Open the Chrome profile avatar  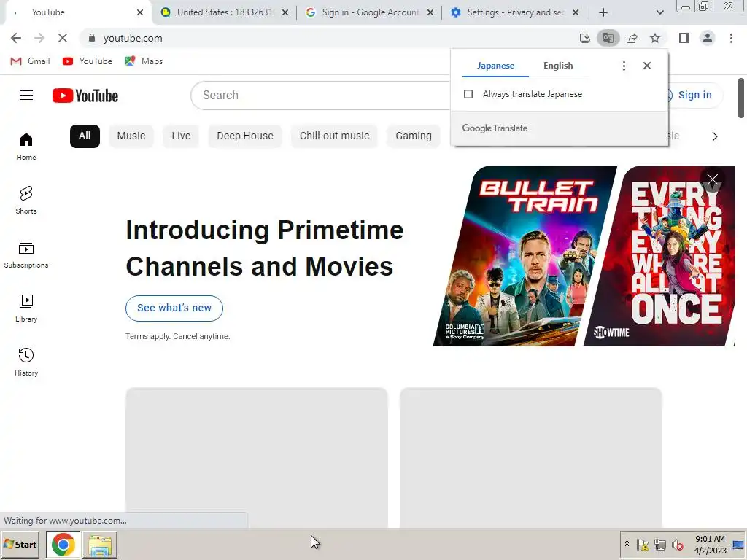point(708,38)
